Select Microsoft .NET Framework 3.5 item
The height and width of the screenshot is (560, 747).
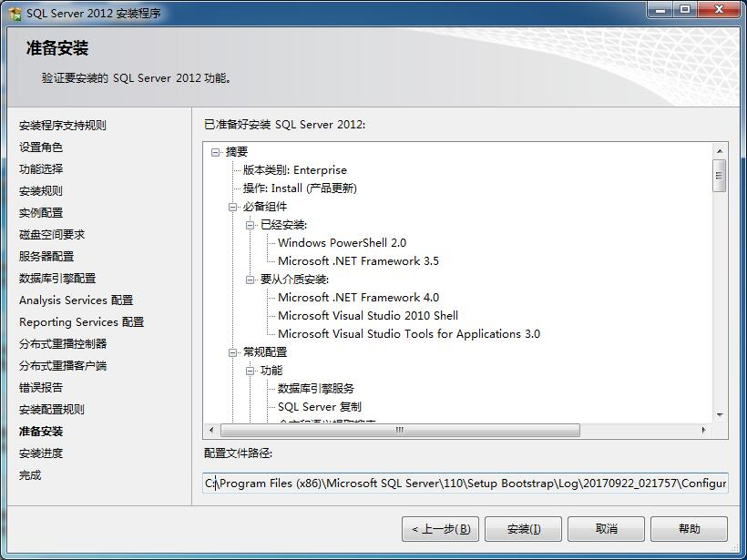click(358, 261)
